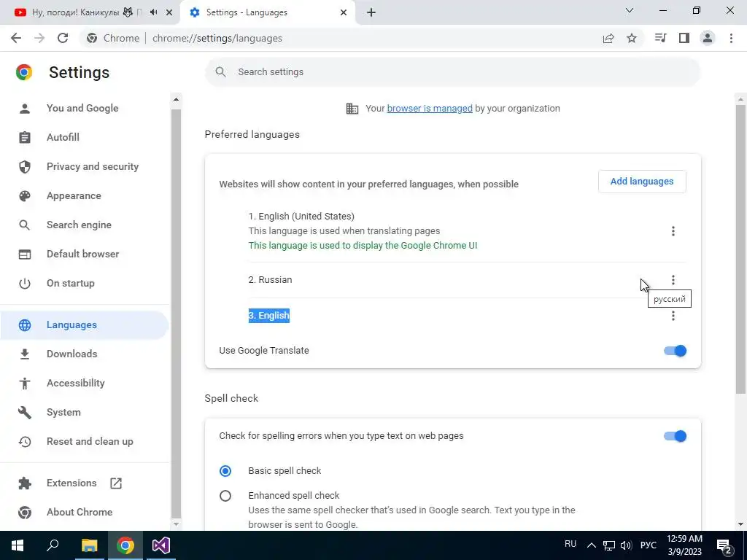Switch to the YouTube Ну, погоди! tab
Image resolution: width=747 pixels, height=560 pixels.
pos(90,12)
